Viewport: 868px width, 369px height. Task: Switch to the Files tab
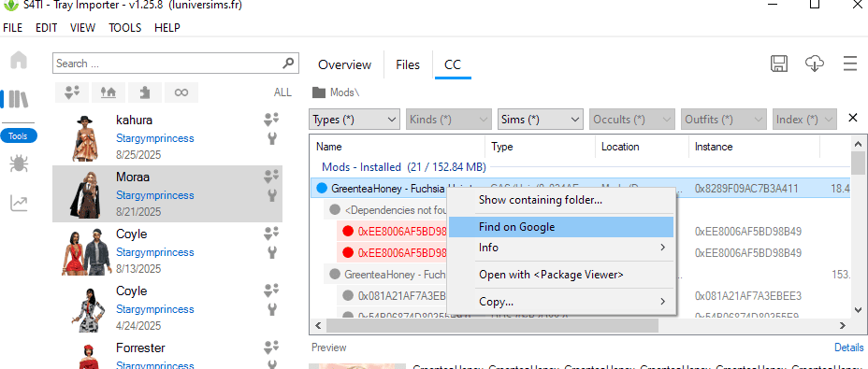tap(408, 64)
